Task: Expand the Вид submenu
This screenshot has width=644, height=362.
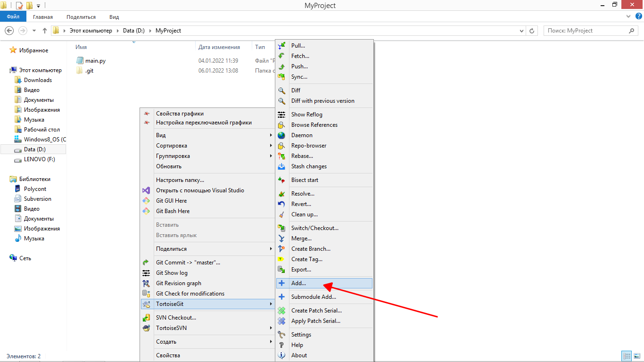Action: pyautogui.click(x=208, y=135)
